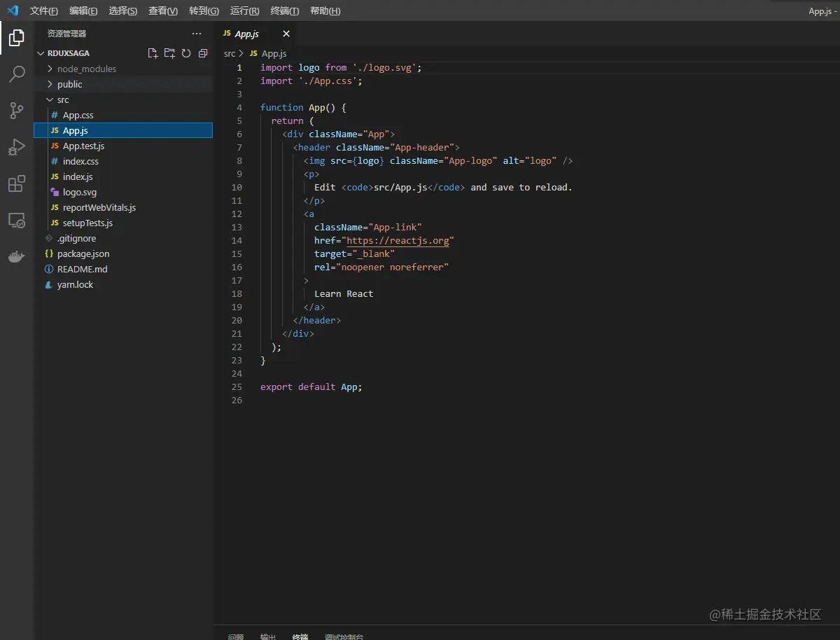Click the yarn.lock file icon
This screenshot has height=640, width=840.
[x=49, y=284]
